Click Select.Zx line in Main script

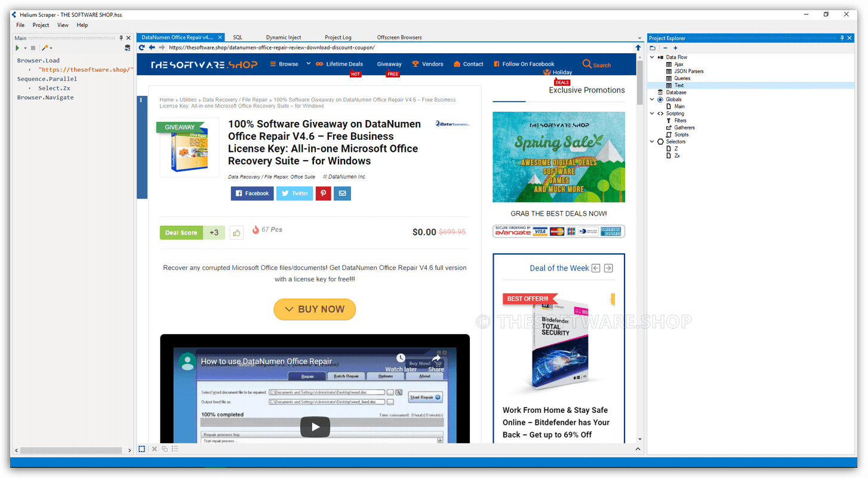coord(54,88)
